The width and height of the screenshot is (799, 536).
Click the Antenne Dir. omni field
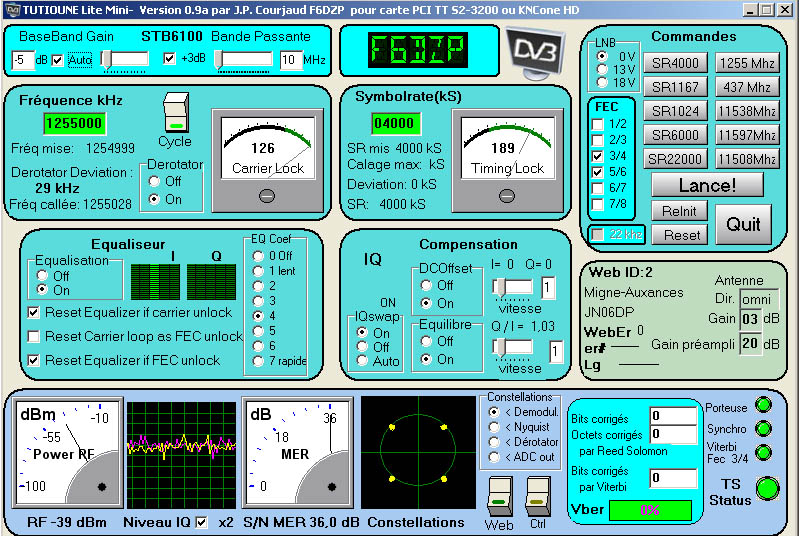click(757, 299)
